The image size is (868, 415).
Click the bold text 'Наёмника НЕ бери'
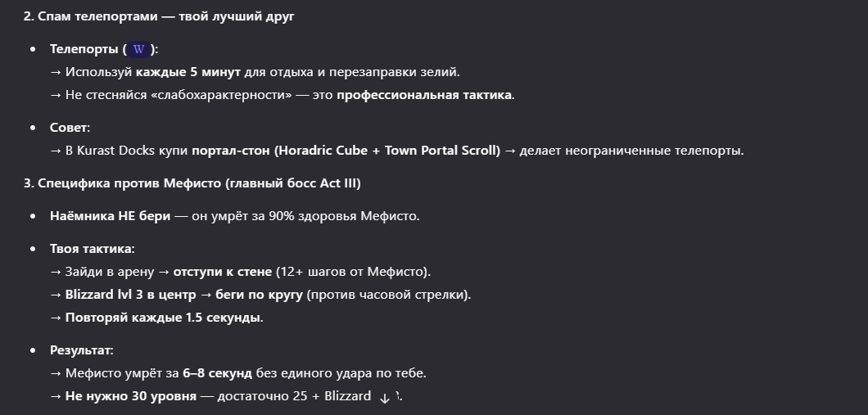(110, 216)
